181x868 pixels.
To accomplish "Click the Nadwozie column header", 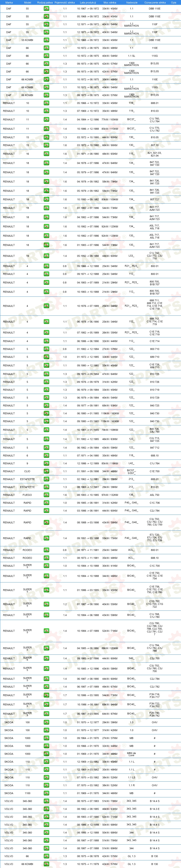I will pos(132,2).
